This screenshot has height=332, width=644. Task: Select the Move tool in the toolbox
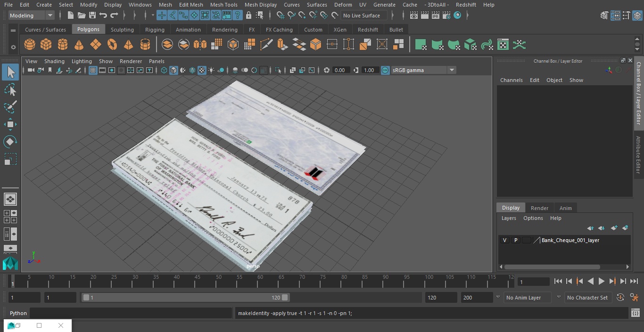[x=10, y=124]
